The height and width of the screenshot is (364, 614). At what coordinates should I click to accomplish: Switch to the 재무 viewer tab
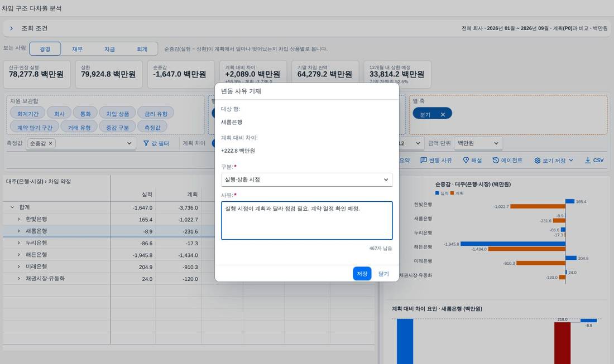tap(77, 49)
